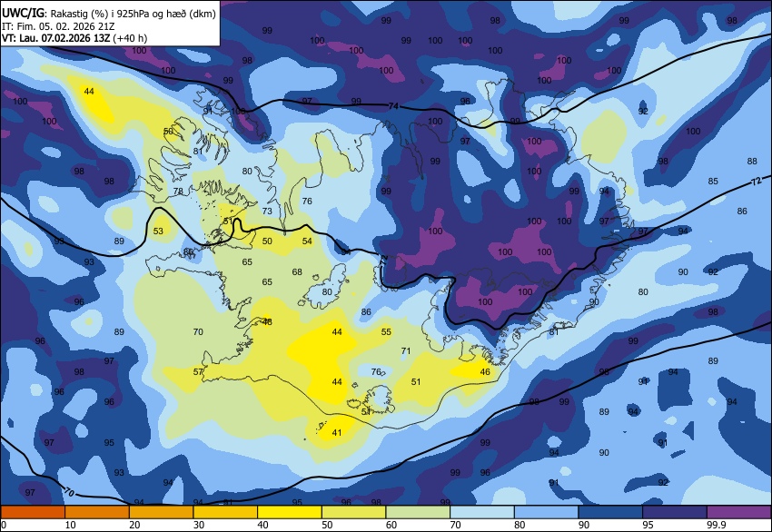The image size is (772, 532).
Task: Click the 20–30 legend color swatch
Action: pos(161,512)
